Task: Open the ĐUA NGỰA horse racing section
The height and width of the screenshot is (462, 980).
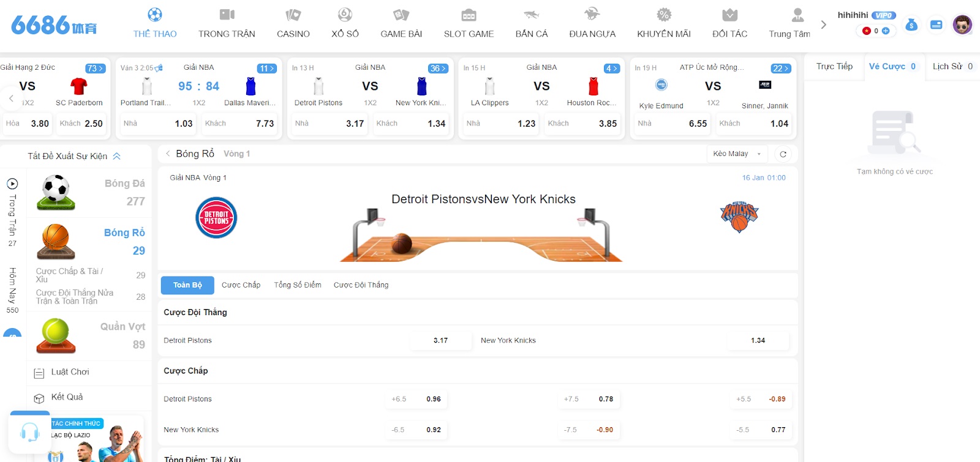Action: tap(592, 23)
